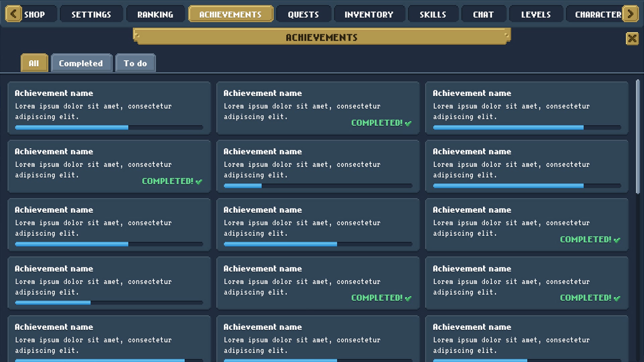
Task: Select the To do filter
Action: point(135,63)
